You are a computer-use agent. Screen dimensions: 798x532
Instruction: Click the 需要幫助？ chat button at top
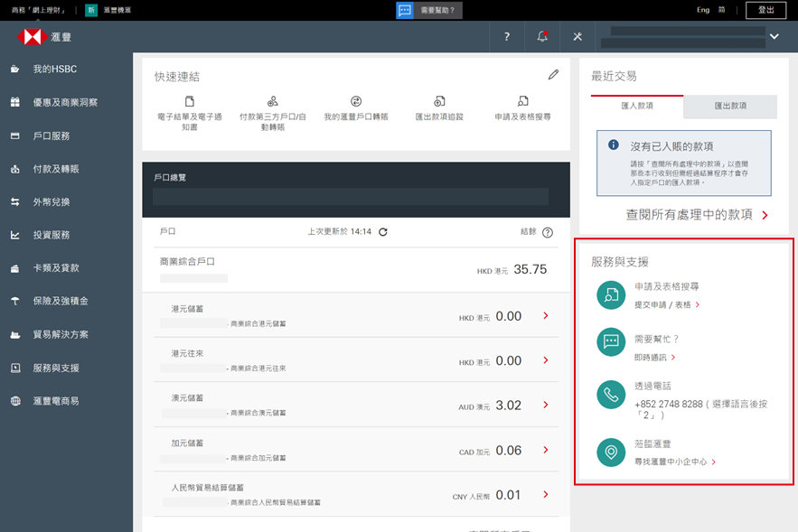(x=430, y=11)
